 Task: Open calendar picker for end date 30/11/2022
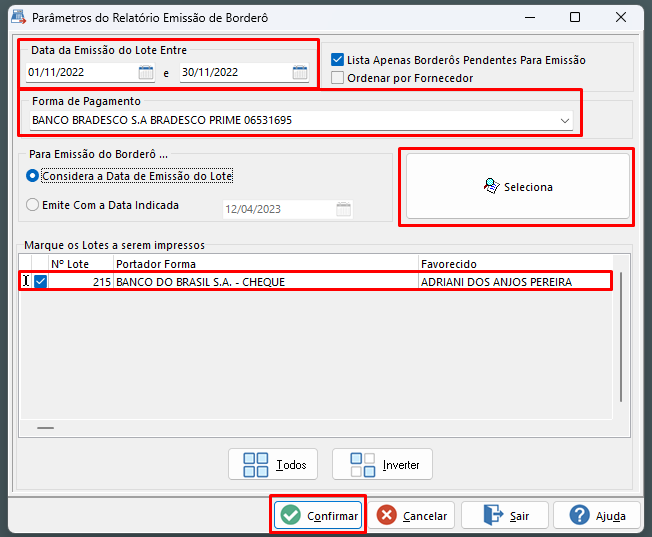pos(300,72)
